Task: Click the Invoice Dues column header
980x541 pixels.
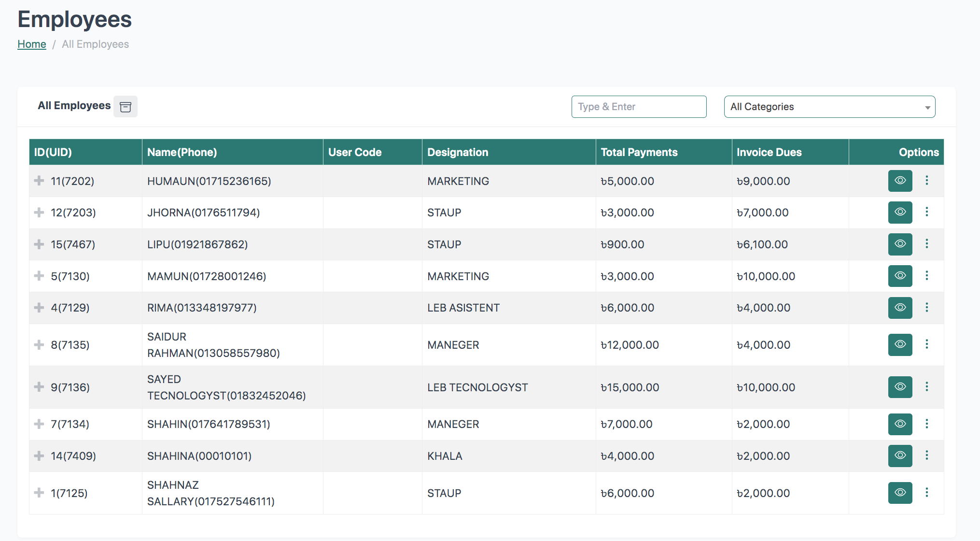Action: coord(769,152)
